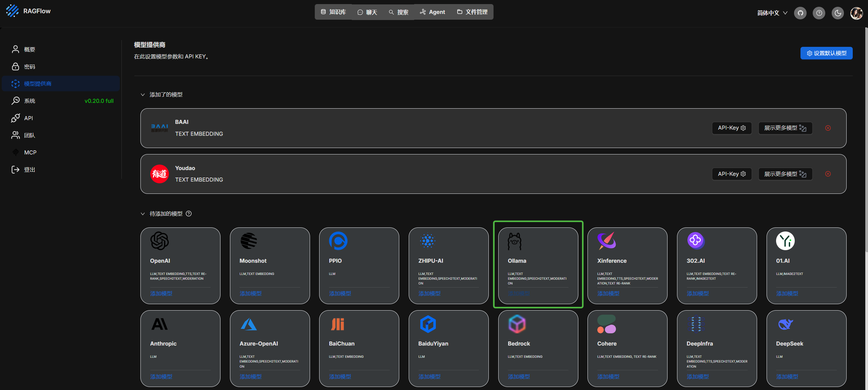
Task: Click the BaiduYiyan logo icon
Action: (x=428, y=324)
